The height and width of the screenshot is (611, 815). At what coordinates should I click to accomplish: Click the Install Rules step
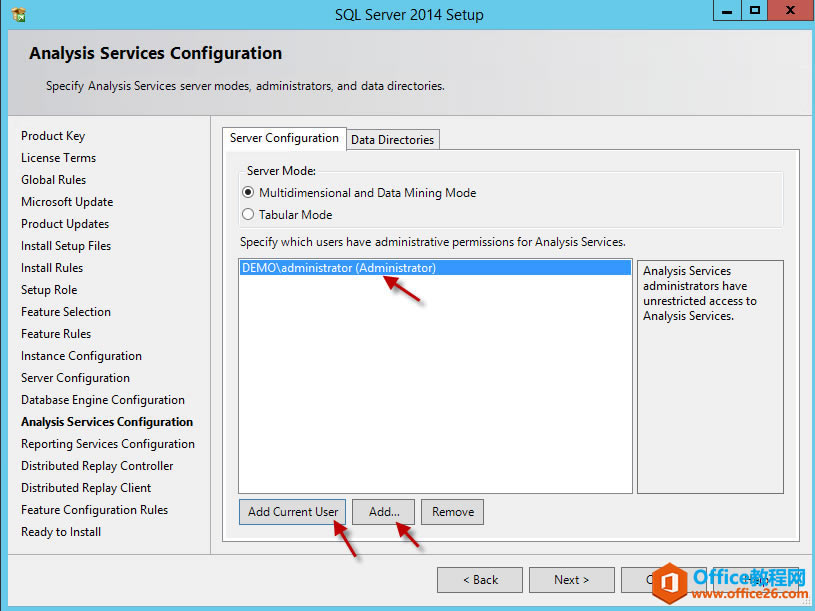(x=52, y=268)
